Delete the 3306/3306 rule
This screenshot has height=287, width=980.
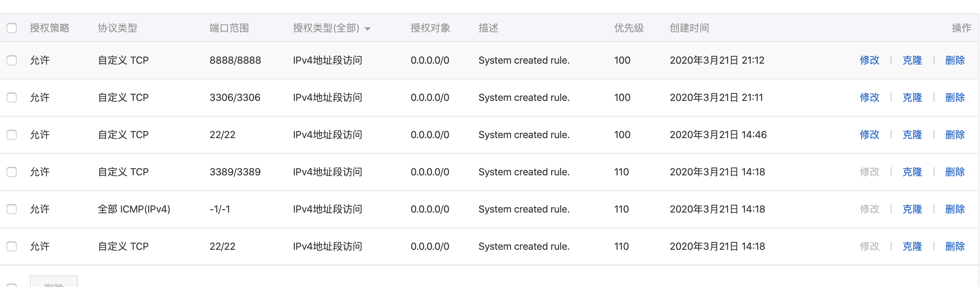click(x=955, y=98)
